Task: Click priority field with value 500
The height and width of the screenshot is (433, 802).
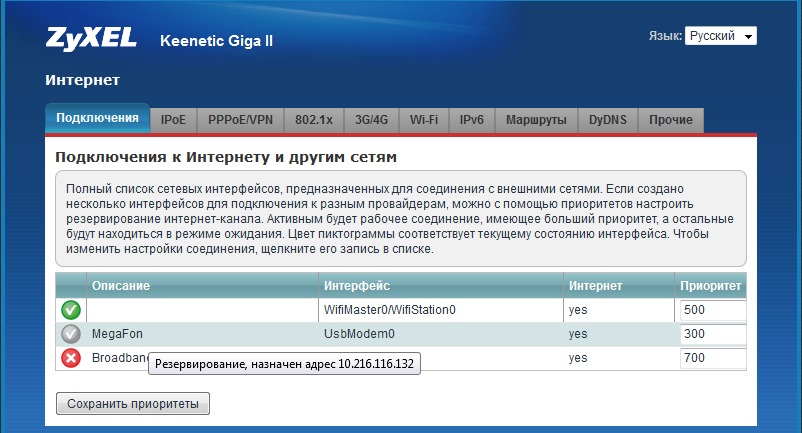Action: (712, 310)
